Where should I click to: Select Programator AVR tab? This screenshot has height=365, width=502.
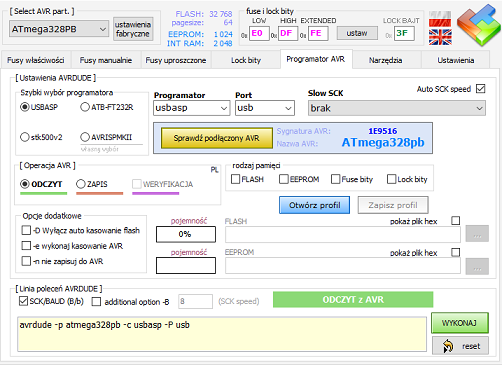[316, 59]
